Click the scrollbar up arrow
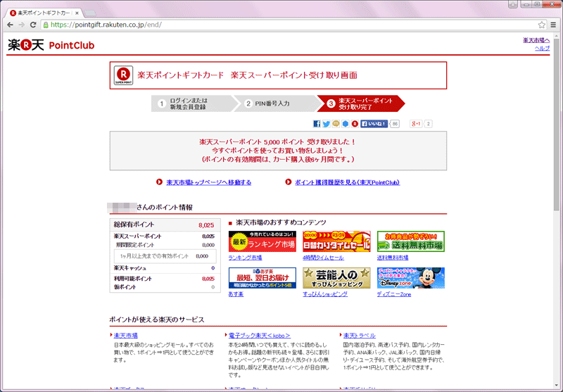The height and width of the screenshot is (392, 563). pos(557,35)
